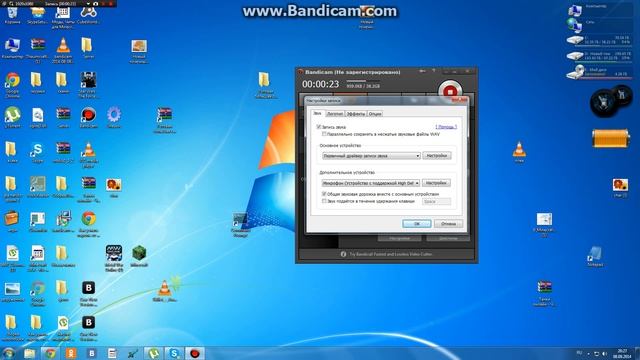Toggle the Запись звука checkbox

[319, 127]
